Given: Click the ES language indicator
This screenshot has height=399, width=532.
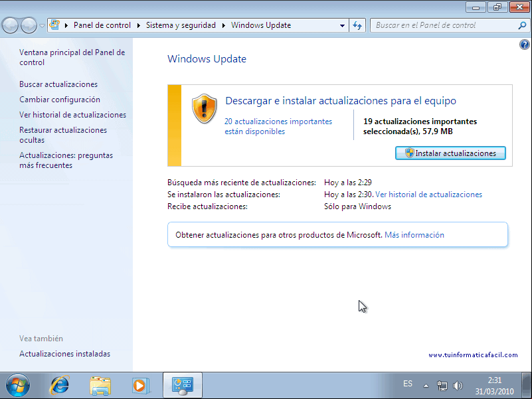Looking at the screenshot, I should click(x=408, y=384).
